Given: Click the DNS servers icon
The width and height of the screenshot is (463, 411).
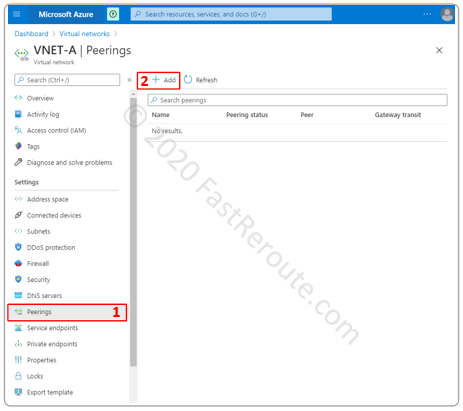Looking at the screenshot, I should tap(18, 295).
